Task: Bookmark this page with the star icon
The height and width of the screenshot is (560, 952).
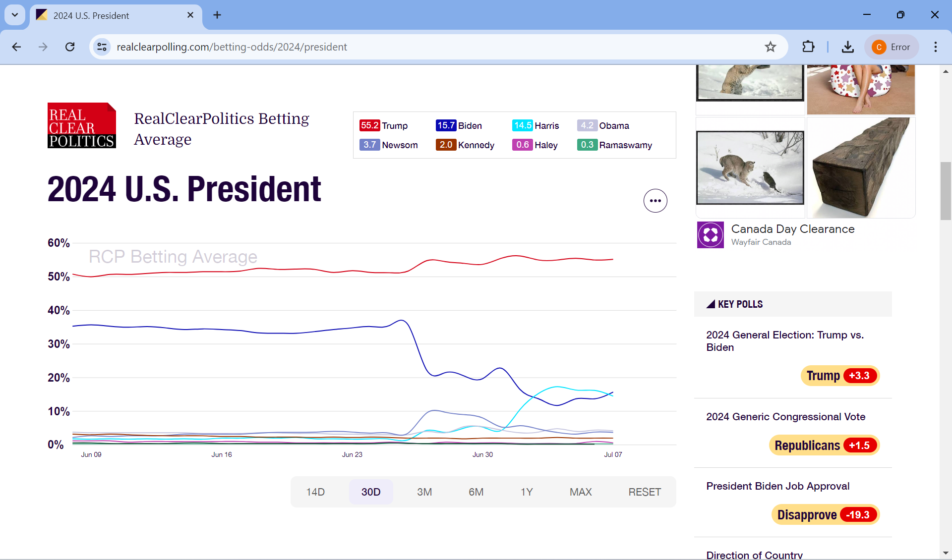Action: pyautogui.click(x=770, y=47)
